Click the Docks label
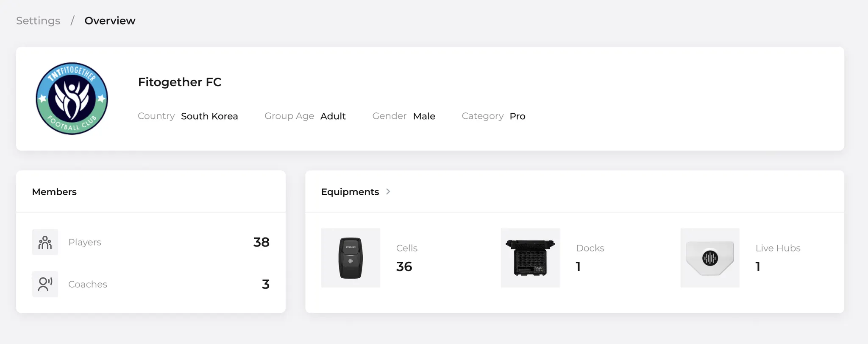Viewport: 868px width, 344px height. (590, 248)
